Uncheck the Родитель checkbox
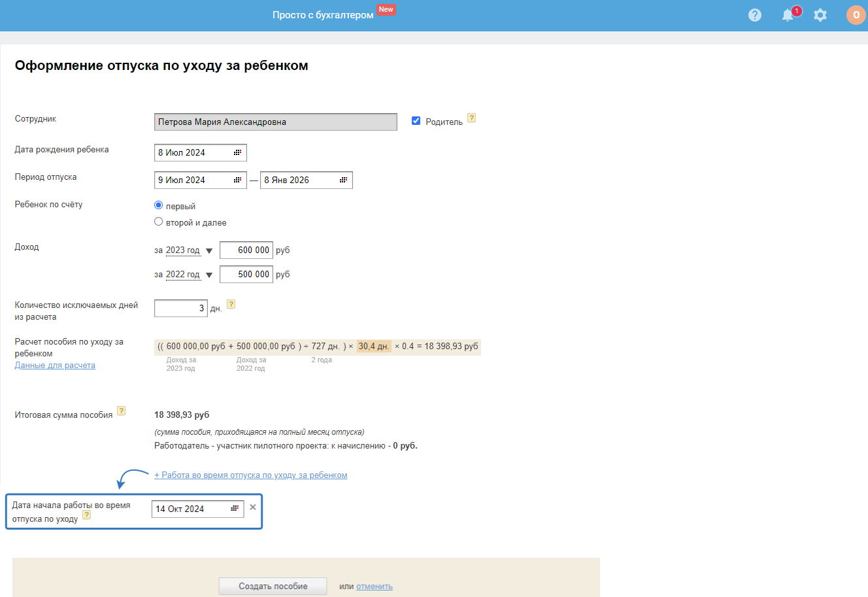 [416, 121]
